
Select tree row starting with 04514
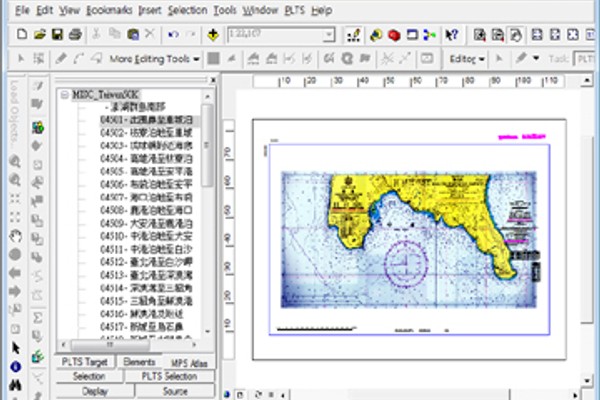pos(147,288)
